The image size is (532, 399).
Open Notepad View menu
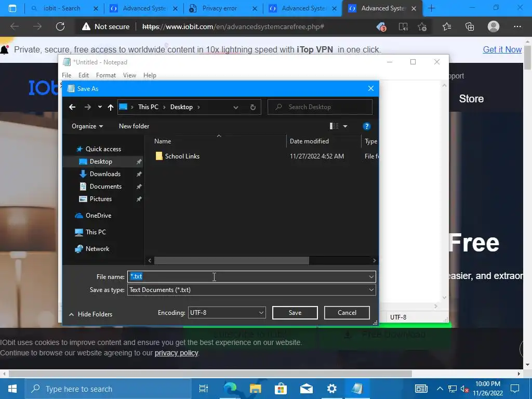pos(129,75)
